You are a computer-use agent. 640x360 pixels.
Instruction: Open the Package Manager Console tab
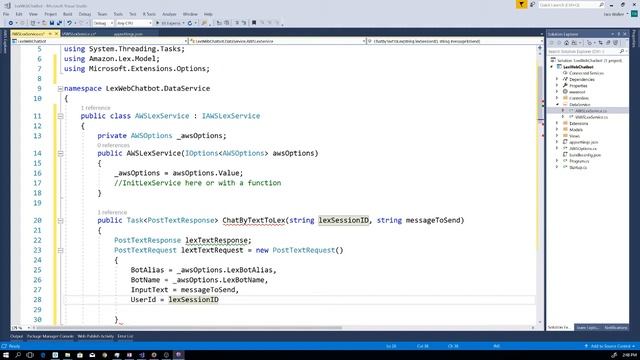click(50, 336)
